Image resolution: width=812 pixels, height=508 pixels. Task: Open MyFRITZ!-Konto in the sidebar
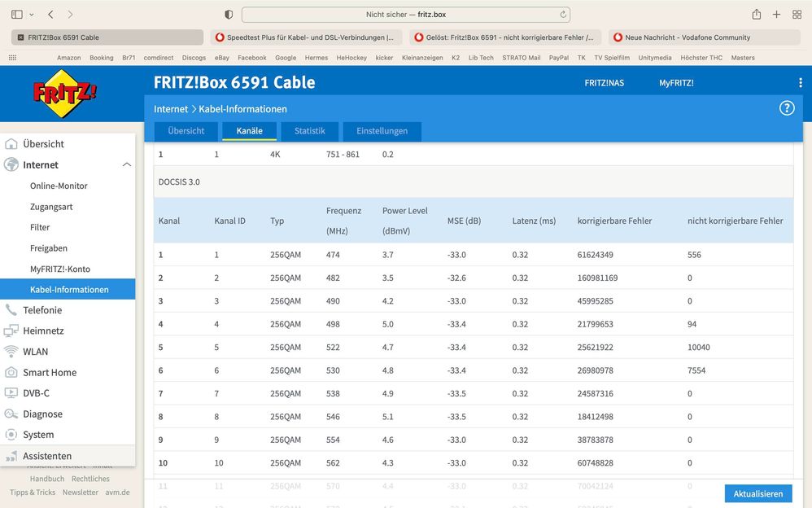pyautogui.click(x=60, y=269)
